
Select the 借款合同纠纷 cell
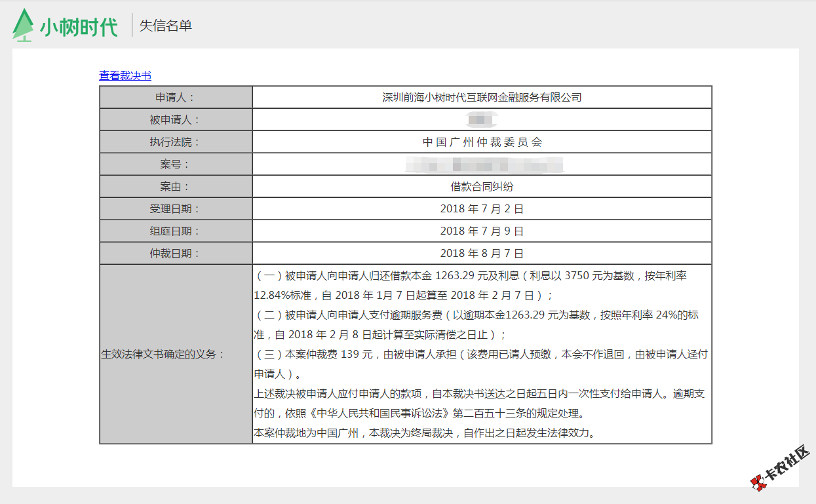point(482,187)
